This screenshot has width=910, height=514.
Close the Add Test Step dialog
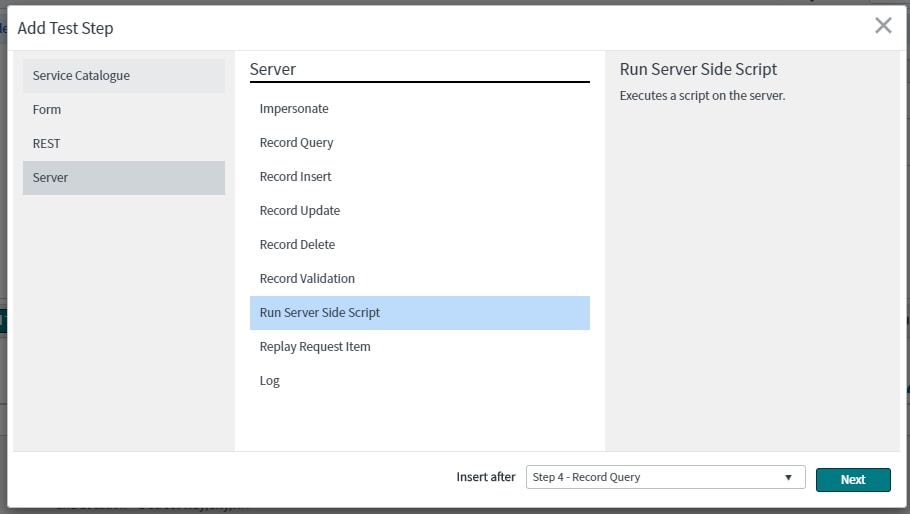point(883,26)
